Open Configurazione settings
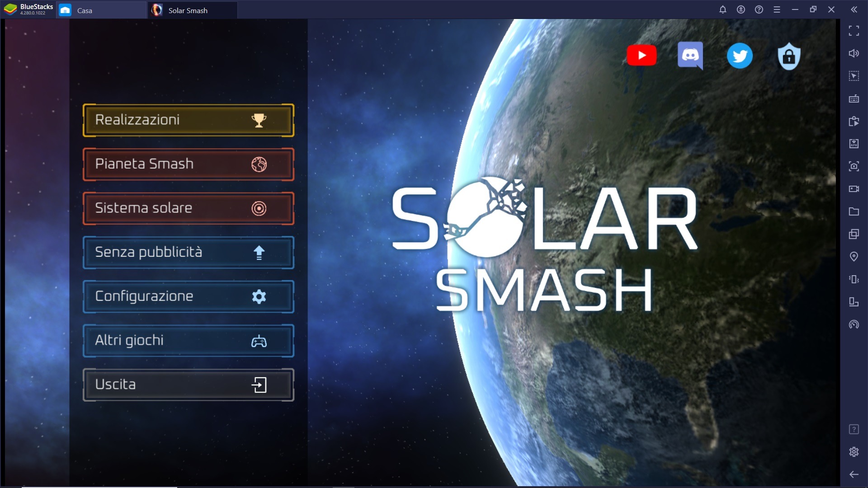 tap(189, 296)
